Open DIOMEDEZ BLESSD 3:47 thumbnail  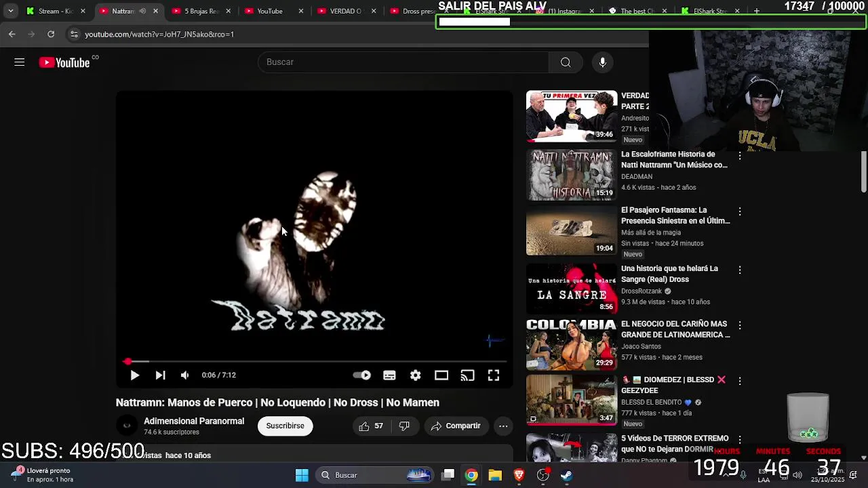pyautogui.click(x=572, y=400)
